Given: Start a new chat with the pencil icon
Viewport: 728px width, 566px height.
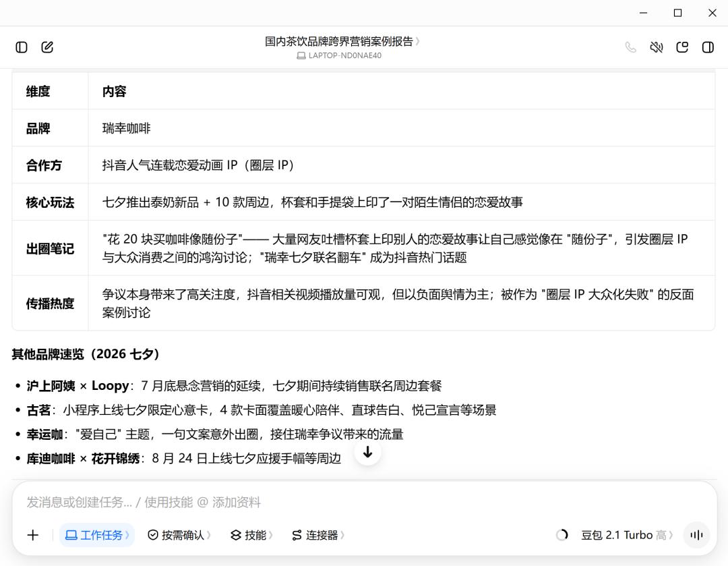Looking at the screenshot, I should [47, 47].
